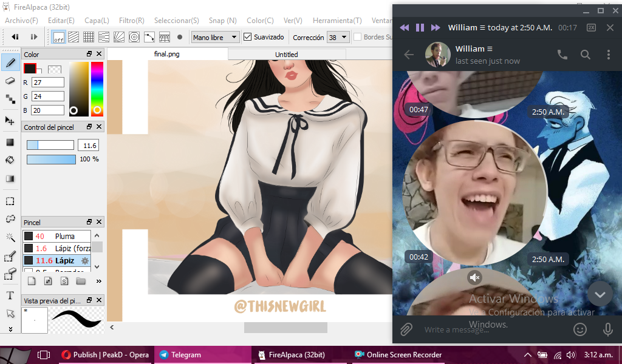The height and width of the screenshot is (364, 622).
Task: Enable concentric circle snap
Action: pyautogui.click(x=134, y=37)
